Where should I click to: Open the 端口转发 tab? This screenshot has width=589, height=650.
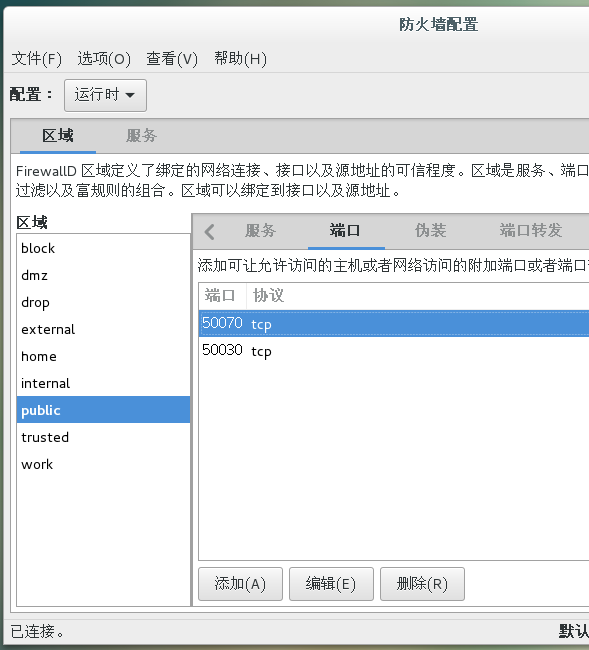(531, 230)
